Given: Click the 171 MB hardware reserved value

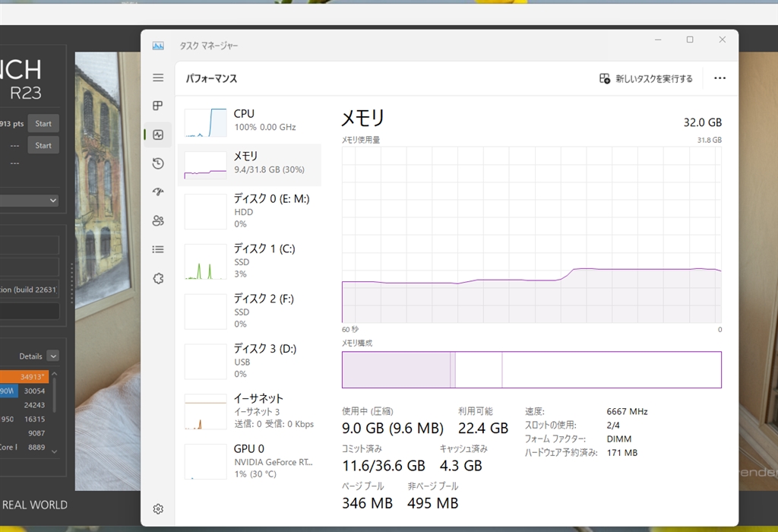Looking at the screenshot, I should point(622,453).
